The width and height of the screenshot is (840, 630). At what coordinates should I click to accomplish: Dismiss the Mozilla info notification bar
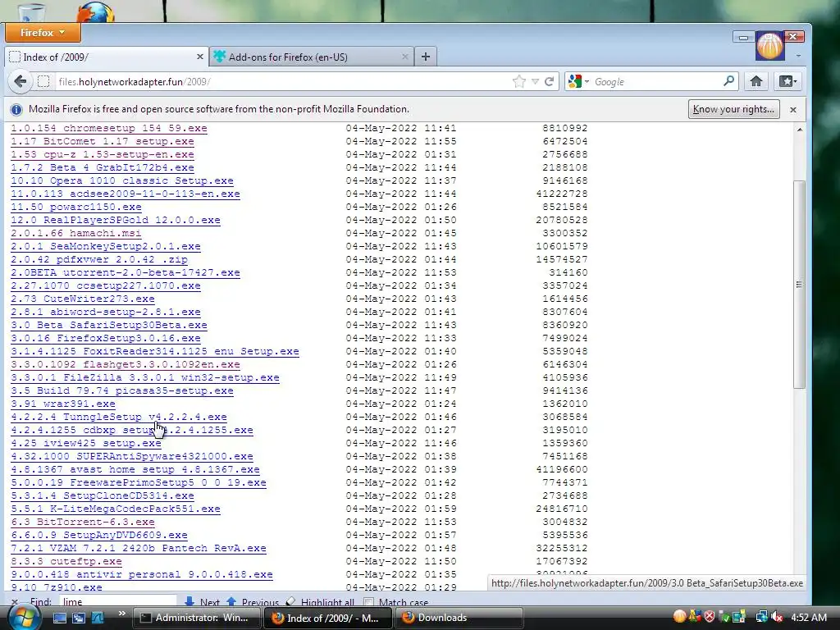(793, 109)
